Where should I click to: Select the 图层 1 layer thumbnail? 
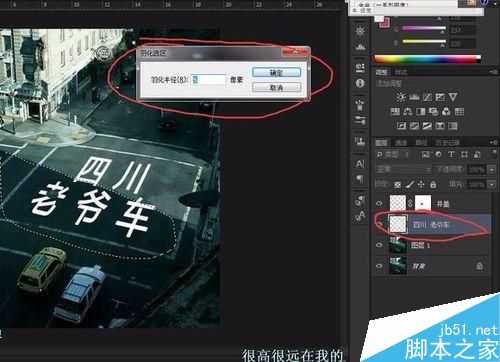(x=398, y=245)
